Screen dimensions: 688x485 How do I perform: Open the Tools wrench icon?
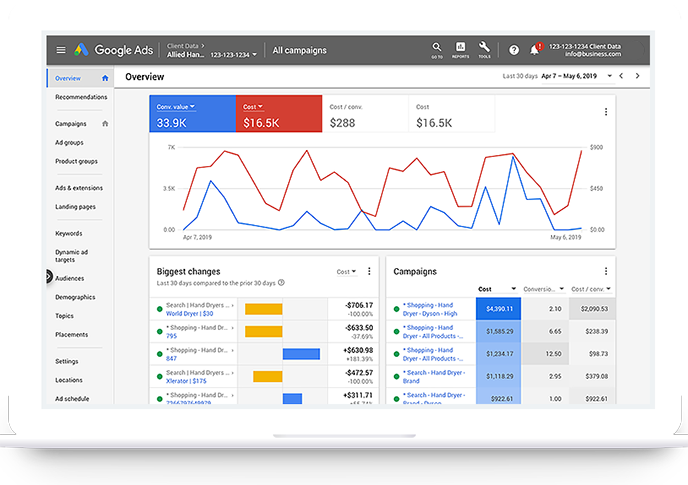(484, 50)
